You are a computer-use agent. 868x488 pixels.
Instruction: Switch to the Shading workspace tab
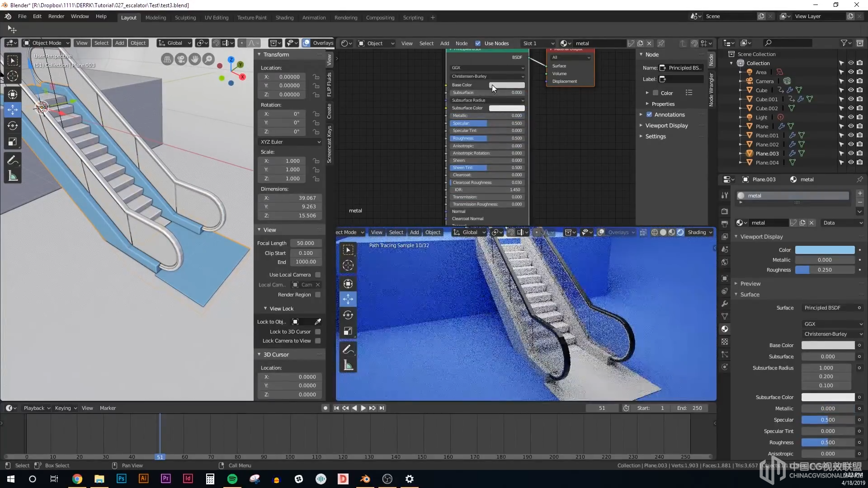[284, 18]
